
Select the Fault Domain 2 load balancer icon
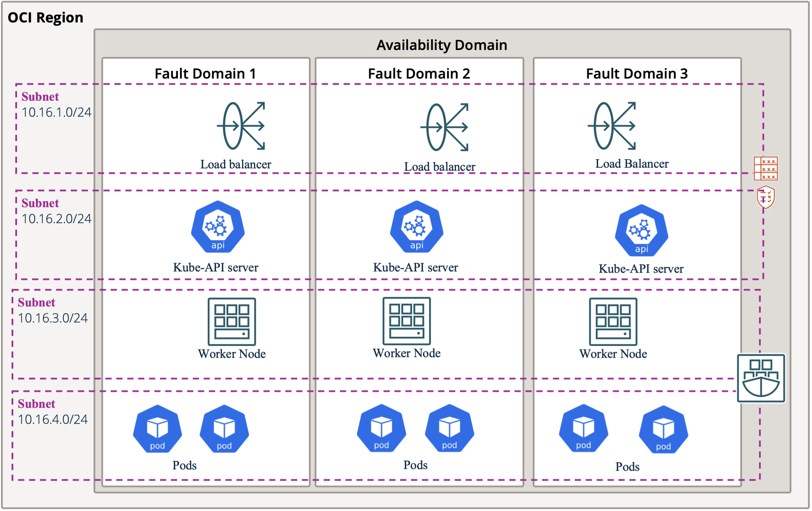pyautogui.click(x=445, y=127)
